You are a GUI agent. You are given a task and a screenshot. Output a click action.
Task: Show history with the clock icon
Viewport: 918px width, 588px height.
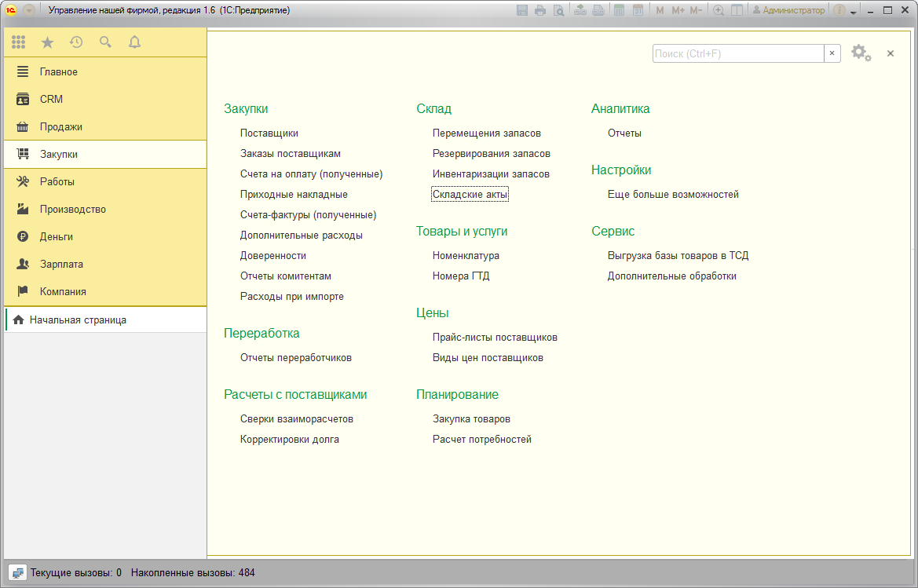(76, 42)
